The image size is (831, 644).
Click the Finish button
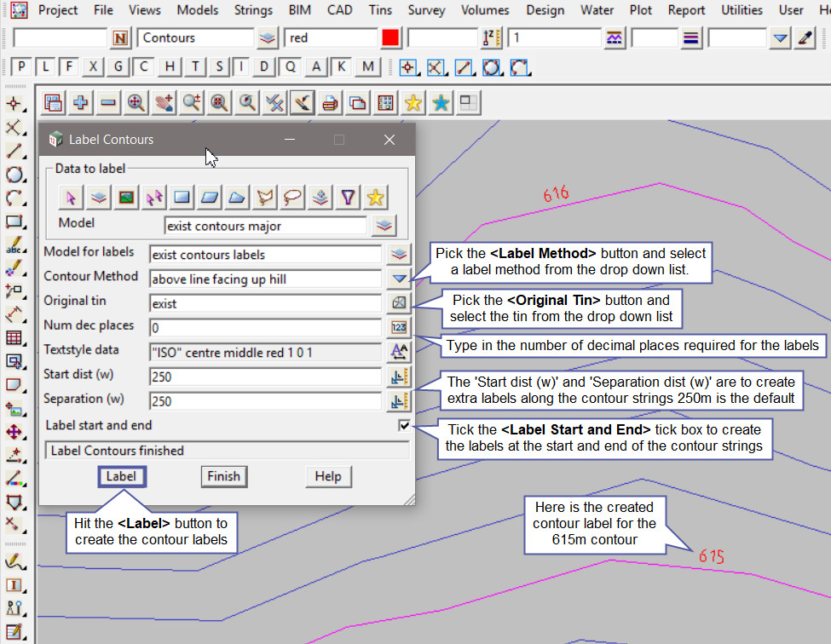click(223, 476)
